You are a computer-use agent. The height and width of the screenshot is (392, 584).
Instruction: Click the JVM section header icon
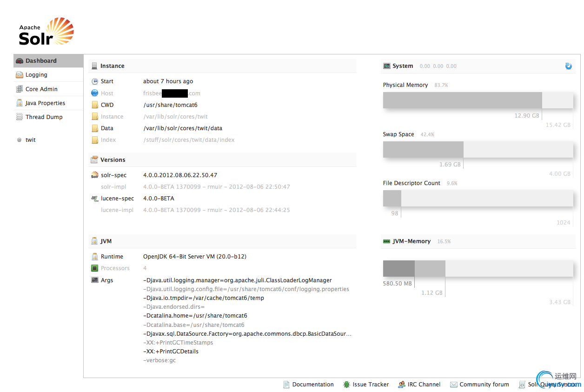click(x=95, y=241)
